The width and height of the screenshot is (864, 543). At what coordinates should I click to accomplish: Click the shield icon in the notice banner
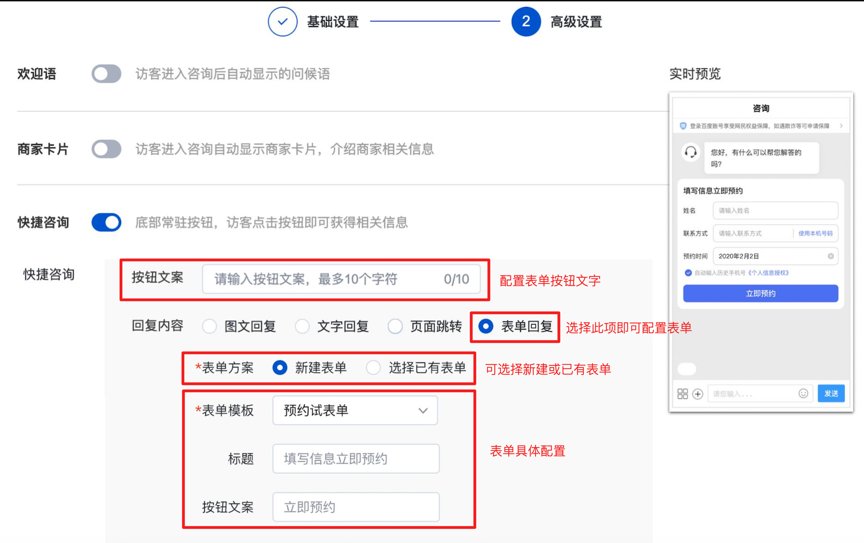(x=683, y=127)
